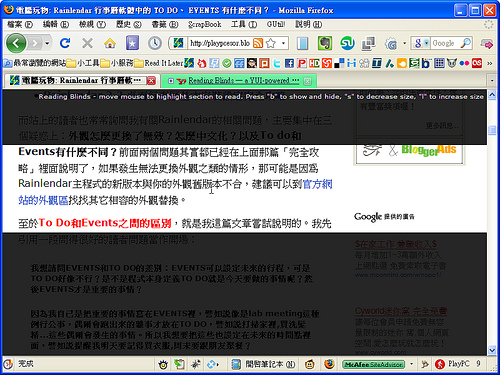Open the list all tabs dropdown
Viewport: 500px width, 375px height.
492,81
